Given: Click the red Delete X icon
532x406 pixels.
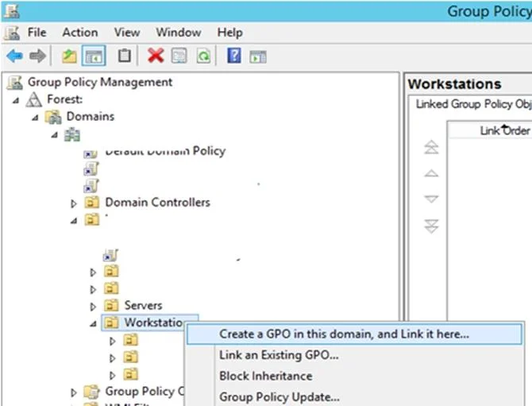Looking at the screenshot, I should tap(156, 56).
